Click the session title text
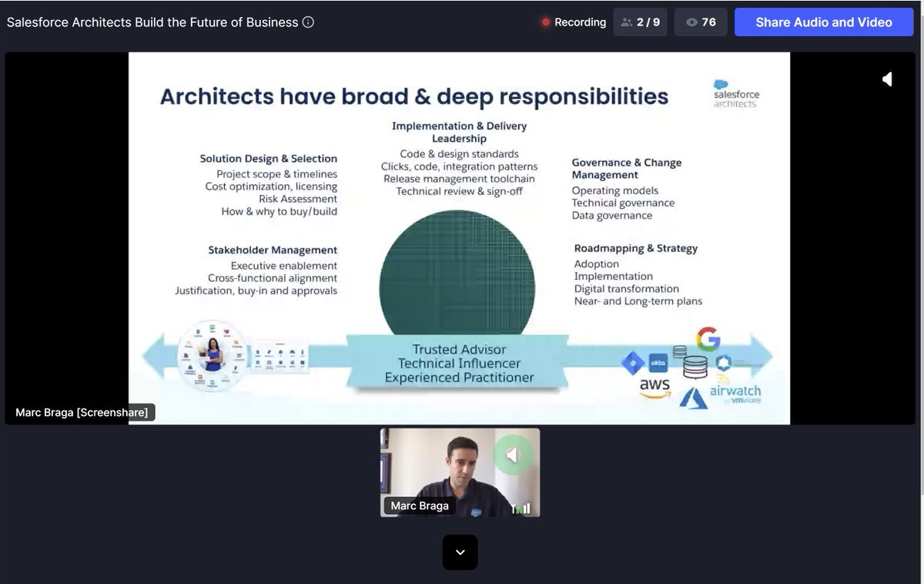This screenshot has width=924, height=584. pos(152,22)
